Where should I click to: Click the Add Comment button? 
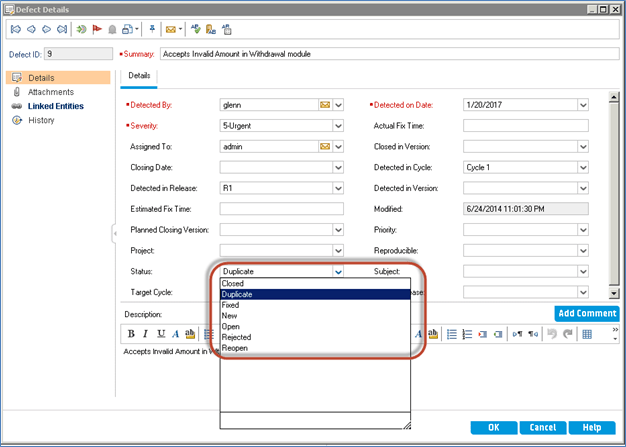(586, 314)
